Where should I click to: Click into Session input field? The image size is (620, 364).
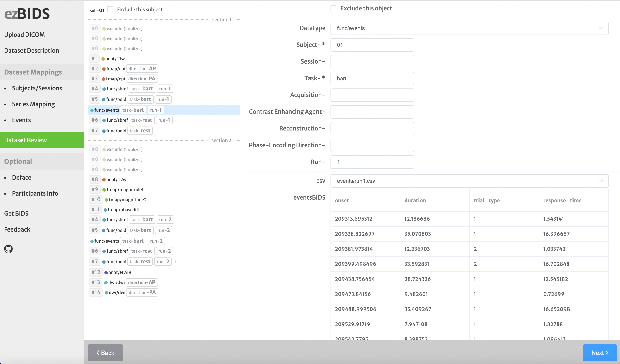point(372,62)
